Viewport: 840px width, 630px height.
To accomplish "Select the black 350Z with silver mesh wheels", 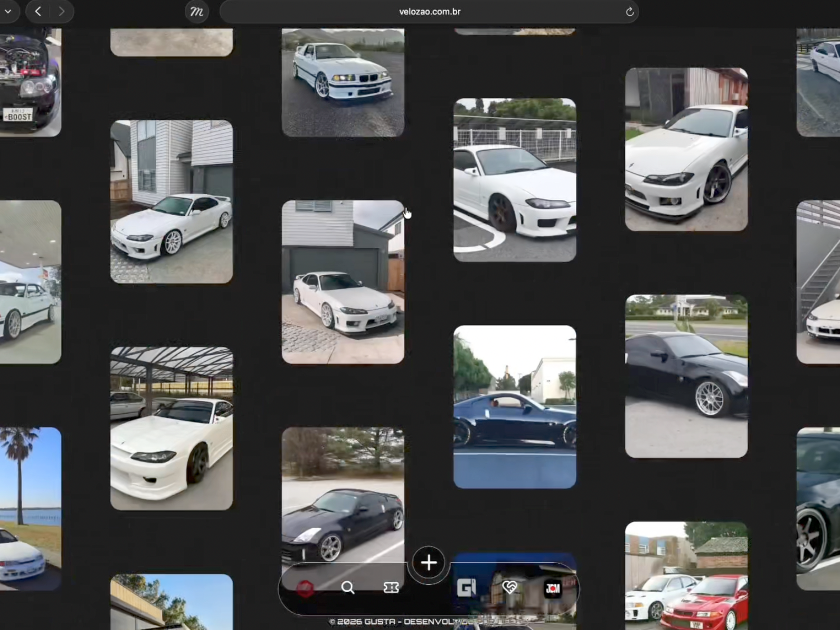I will click(x=686, y=376).
